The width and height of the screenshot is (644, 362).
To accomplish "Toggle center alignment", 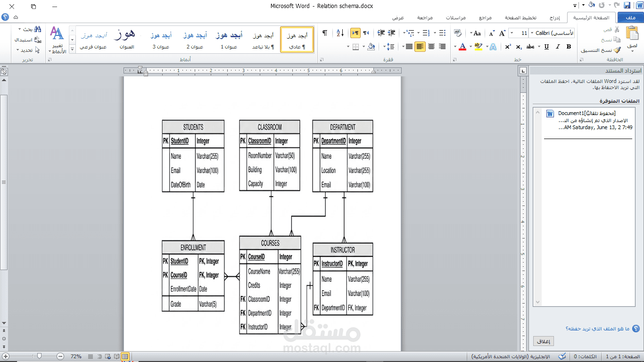I will point(431,47).
